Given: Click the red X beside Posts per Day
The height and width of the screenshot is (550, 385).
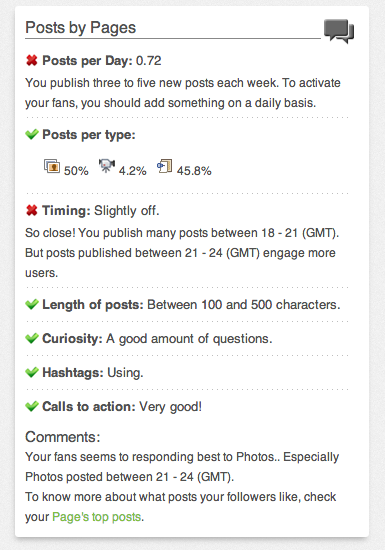Looking at the screenshot, I should point(32,60).
